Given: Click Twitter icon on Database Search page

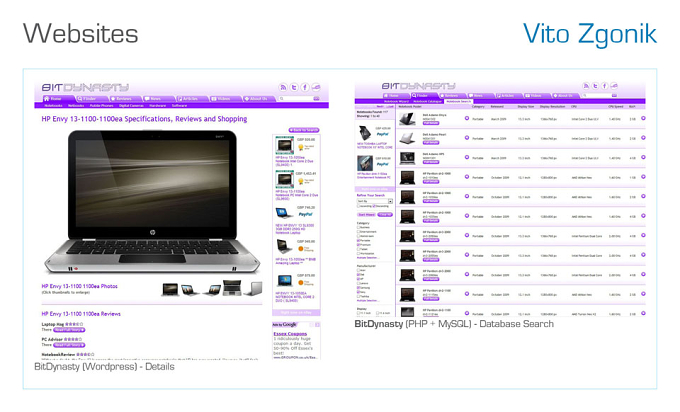Looking at the screenshot, I should tap(595, 86).
